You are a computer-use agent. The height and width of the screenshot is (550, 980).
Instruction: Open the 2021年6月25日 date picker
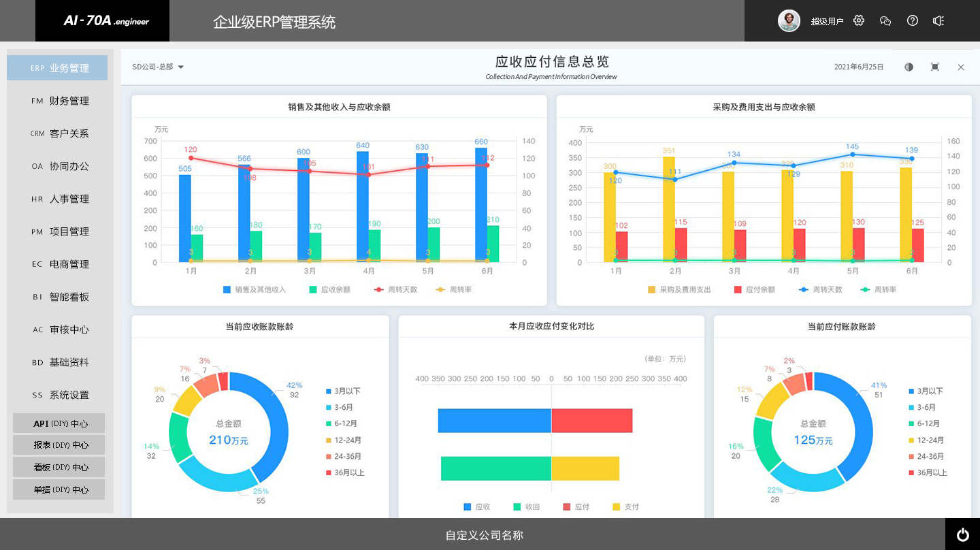coord(859,67)
